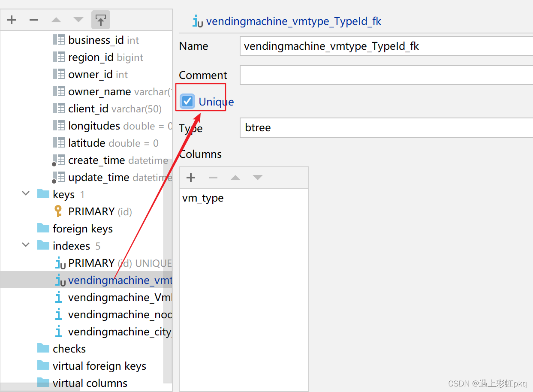Collapse the keys folder

(x=25, y=193)
